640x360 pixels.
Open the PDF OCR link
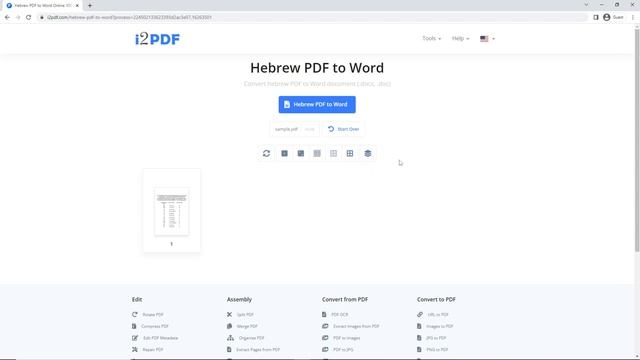pyautogui.click(x=340, y=315)
